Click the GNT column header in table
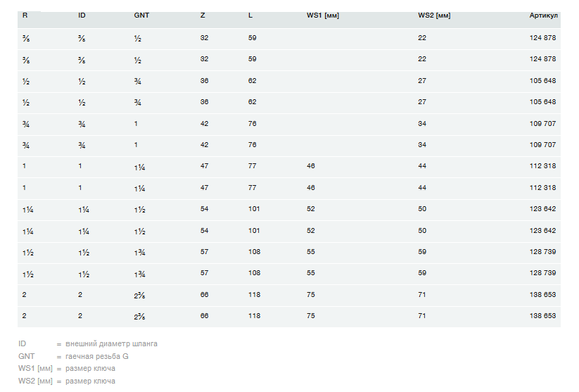Image resolution: width=579 pixels, height=392 pixels. [141, 15]
